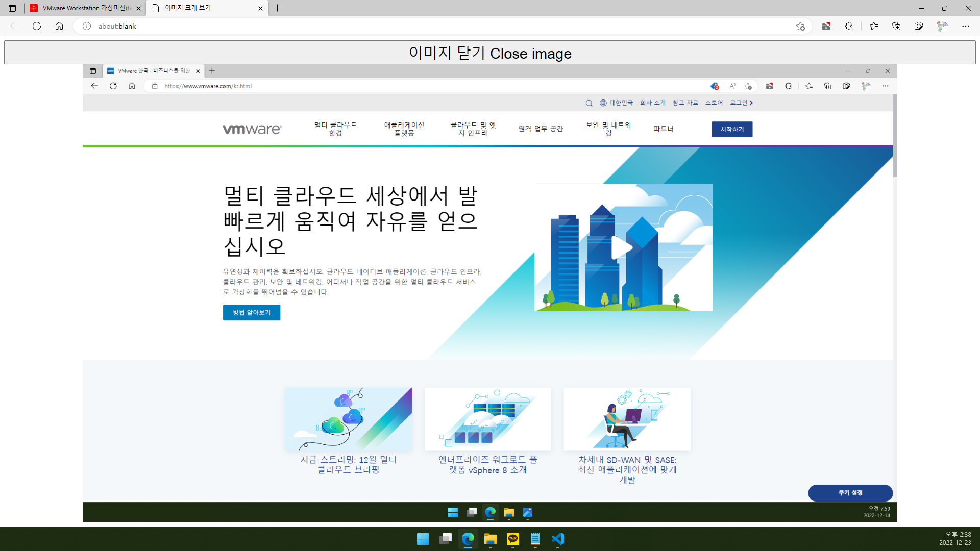The width and height of the screenshot is (980, 551).
Task: Open 지금 스트리밍 12월 멀티 클라우드 브리핑 thumbnail
Action: pos(348,419)
